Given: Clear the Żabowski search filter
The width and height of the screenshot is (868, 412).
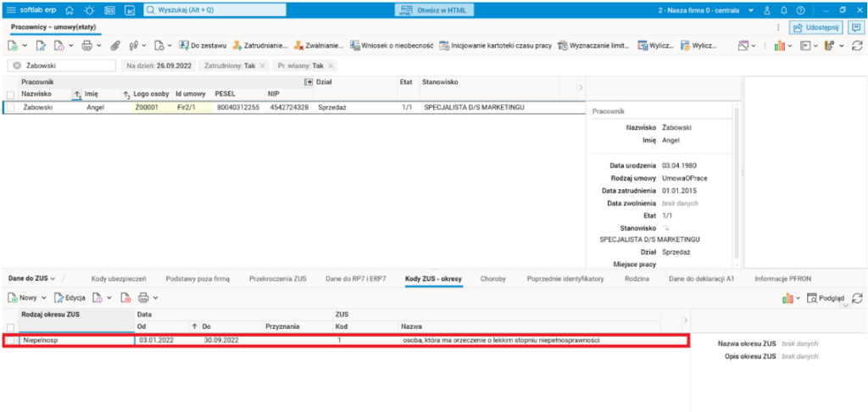Looking at the screenshot, I should tap(17, 65).
